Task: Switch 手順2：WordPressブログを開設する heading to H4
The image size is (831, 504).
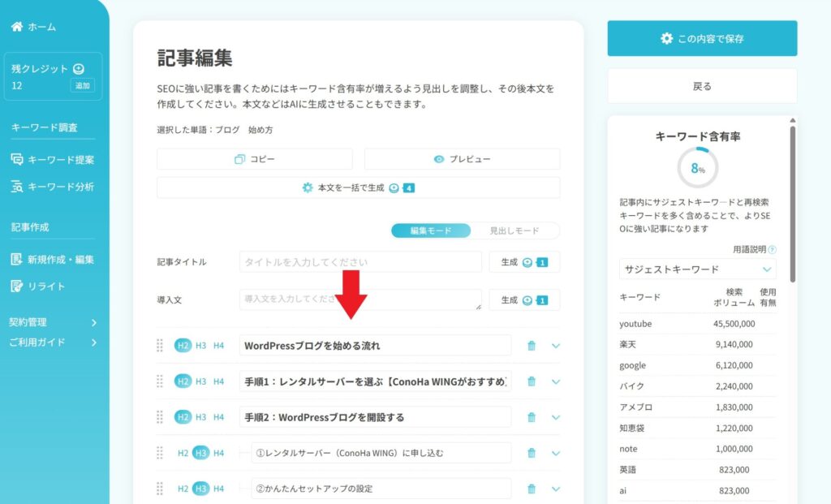Action: click(x=217, y=417)
